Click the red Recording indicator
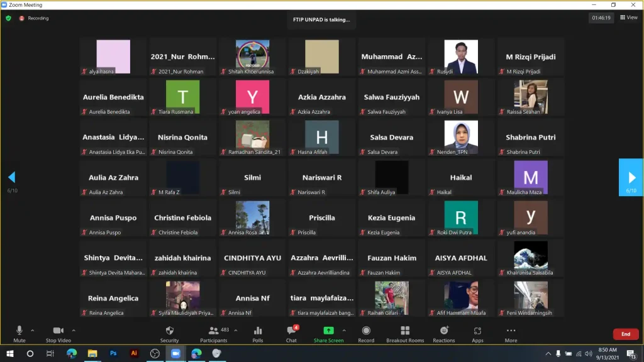 tap(34, 18)
